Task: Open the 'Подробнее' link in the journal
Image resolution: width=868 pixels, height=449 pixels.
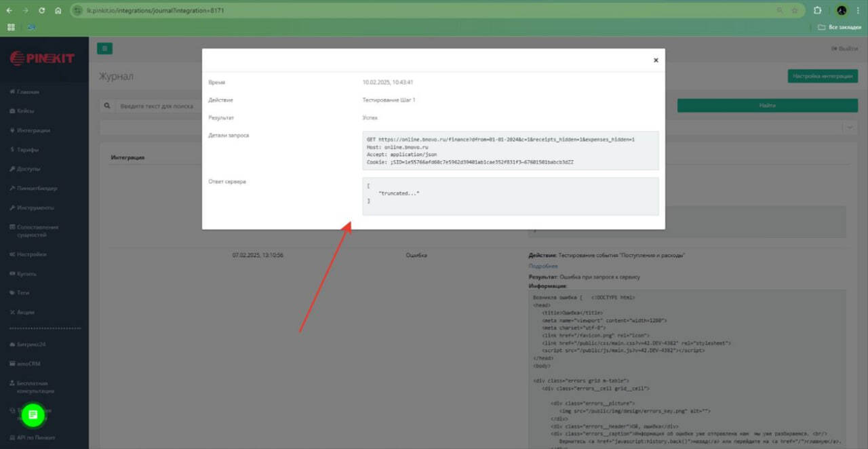Action: [543, 267]
